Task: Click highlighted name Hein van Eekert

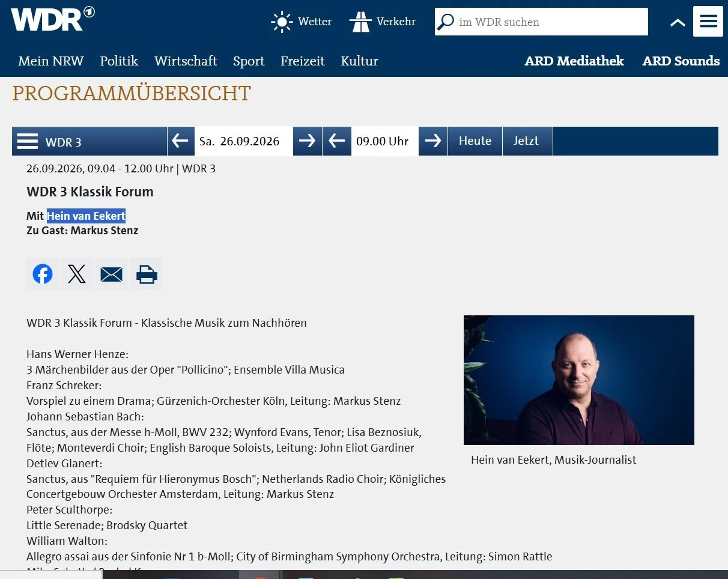Action: pos(86,216)
